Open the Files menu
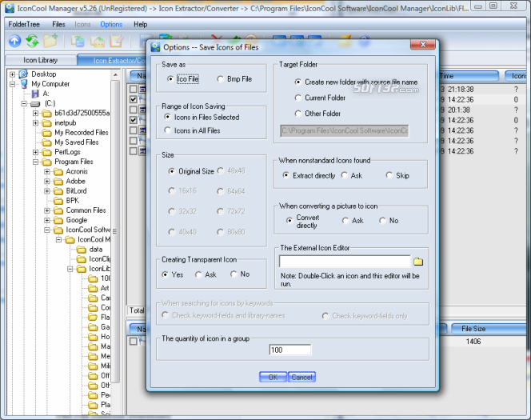 coord(58,24)
